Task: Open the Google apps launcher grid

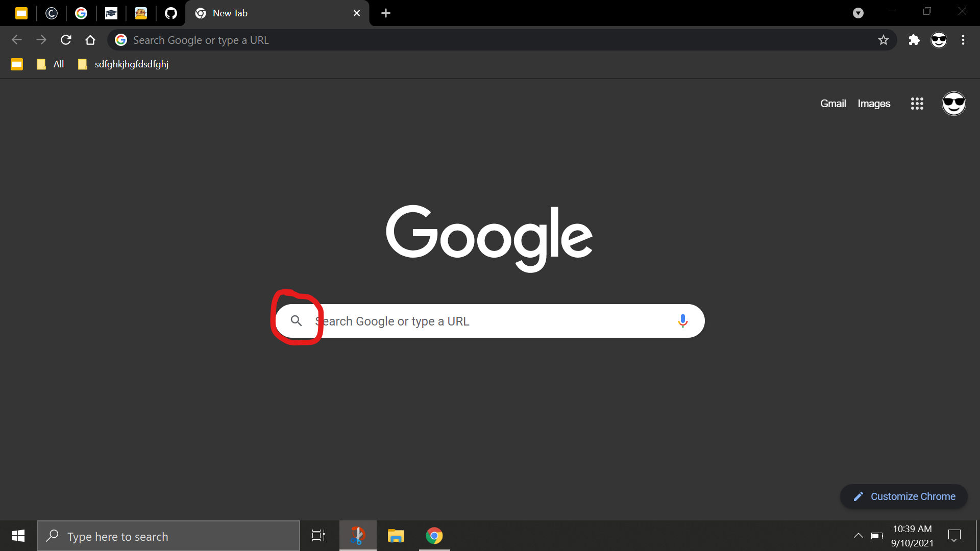Action: coord(917,104)
